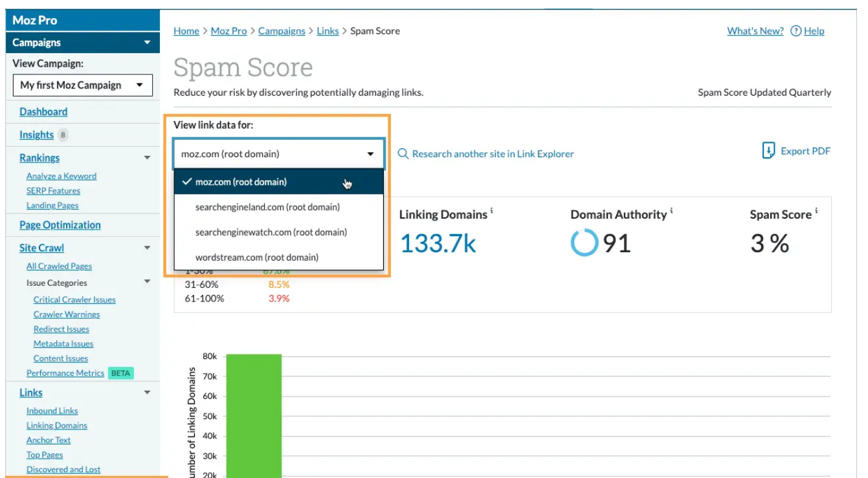868x478 pixels.
Task: Collapse the Site Crawl section arrow
Action: click(148, 248)
